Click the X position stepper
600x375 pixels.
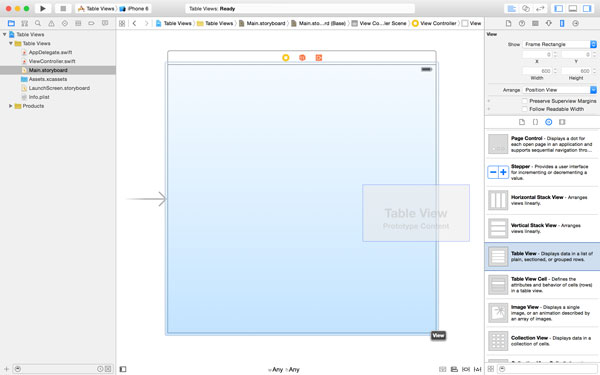[x=555, y=55]
